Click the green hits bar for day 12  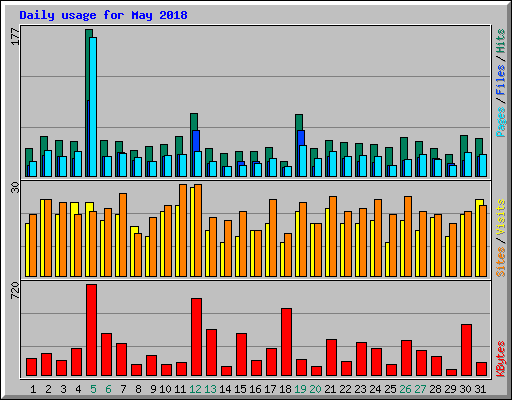tap(194, 121)
